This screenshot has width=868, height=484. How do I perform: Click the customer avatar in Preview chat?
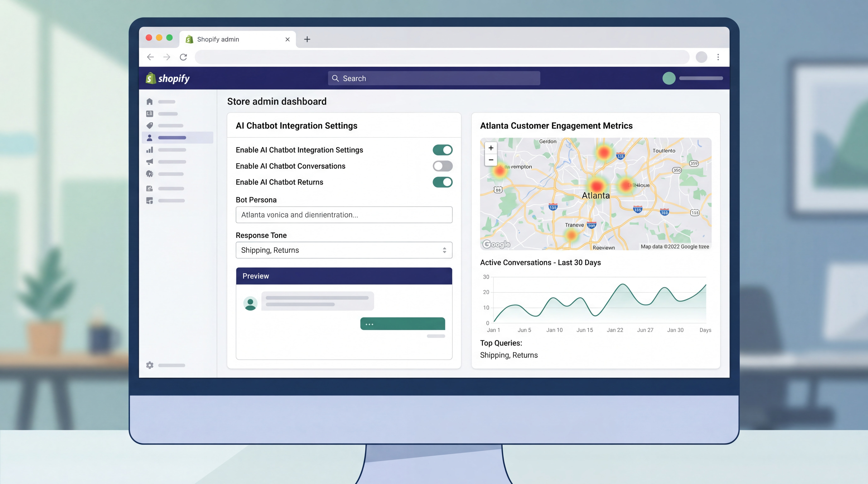coord(250,303)
